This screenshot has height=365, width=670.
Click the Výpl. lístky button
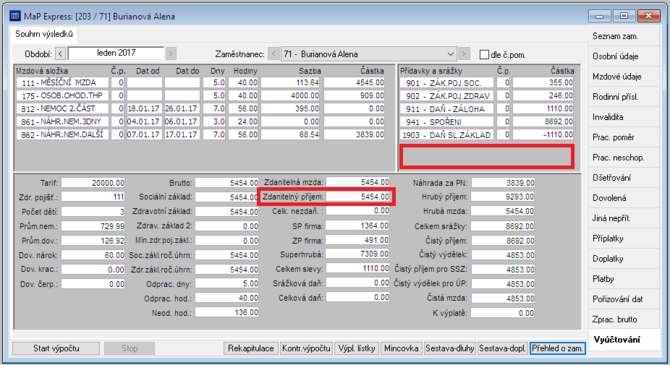pyautogui.click(x=356, y=348)
